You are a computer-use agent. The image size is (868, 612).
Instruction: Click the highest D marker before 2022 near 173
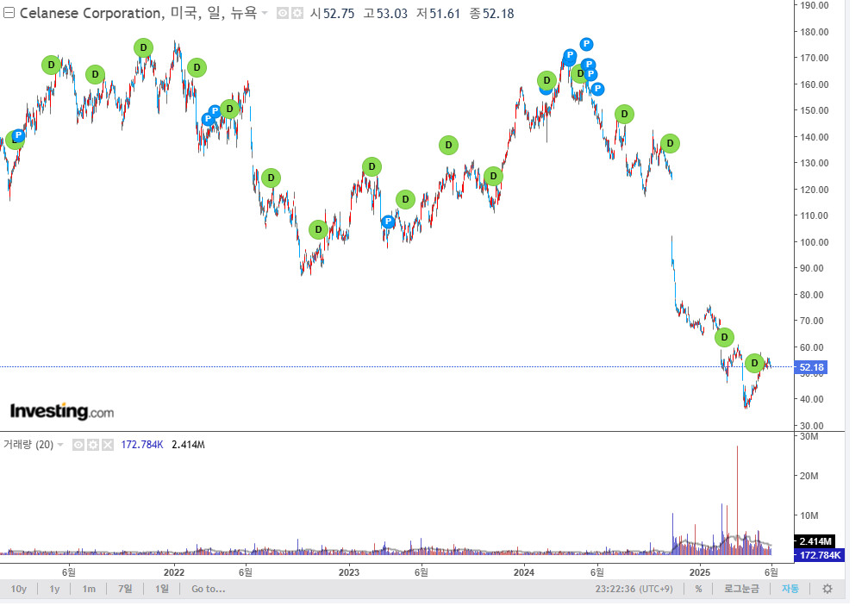click(x=143, y=48)
